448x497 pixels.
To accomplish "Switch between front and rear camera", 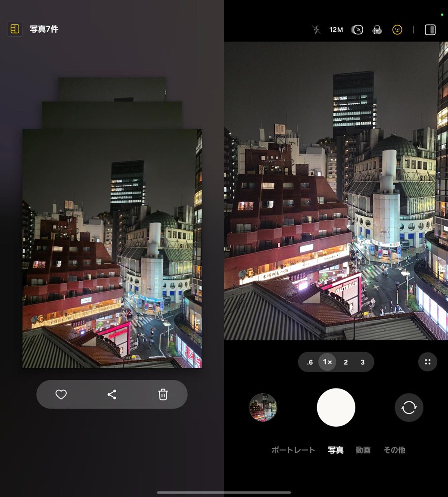I will (409, 407).
